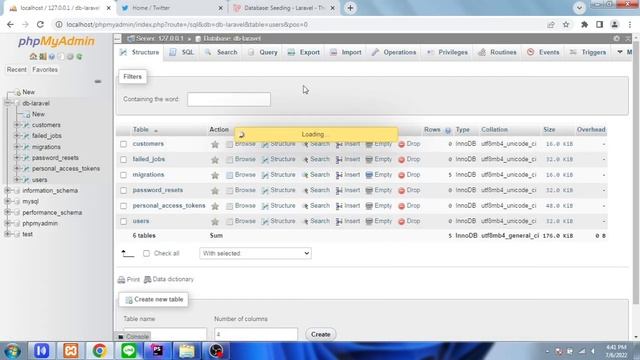Screen dimensions: 640x360
Task: Open Chrome extensions puzzle icon
Action: (x=584, y=24)
